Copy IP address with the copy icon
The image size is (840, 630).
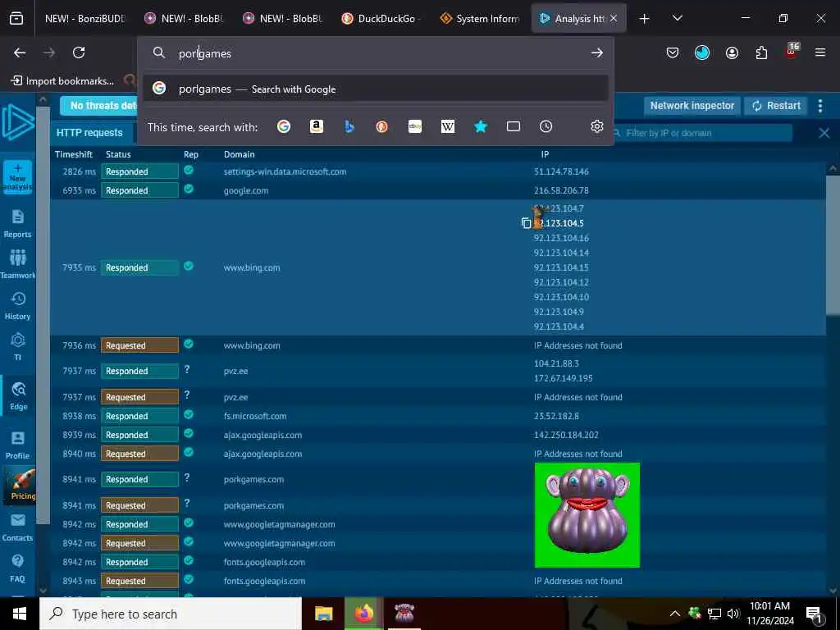coord(526,223)
